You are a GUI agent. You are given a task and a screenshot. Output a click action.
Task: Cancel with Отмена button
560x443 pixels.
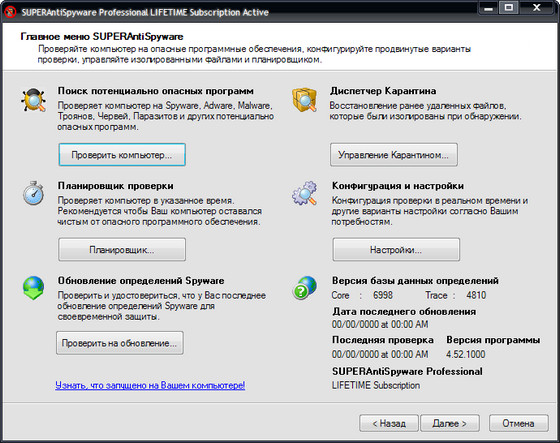518,423
